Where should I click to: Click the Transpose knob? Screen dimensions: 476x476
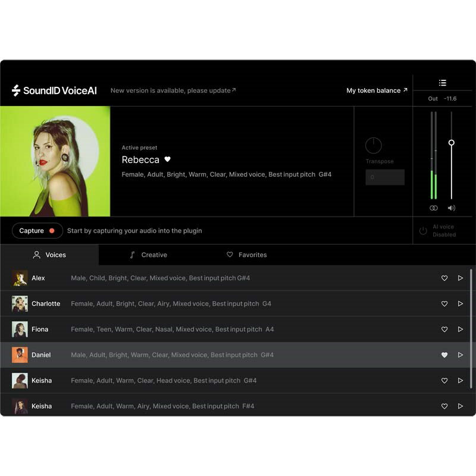374,145
